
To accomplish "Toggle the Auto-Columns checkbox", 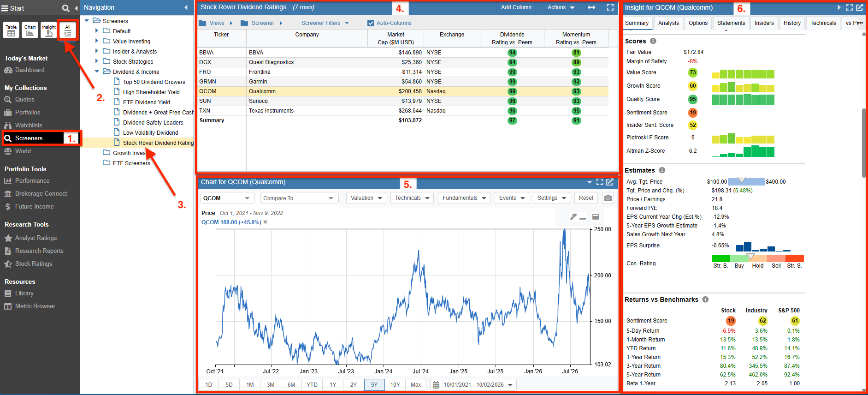I will (x=371, y=23).
